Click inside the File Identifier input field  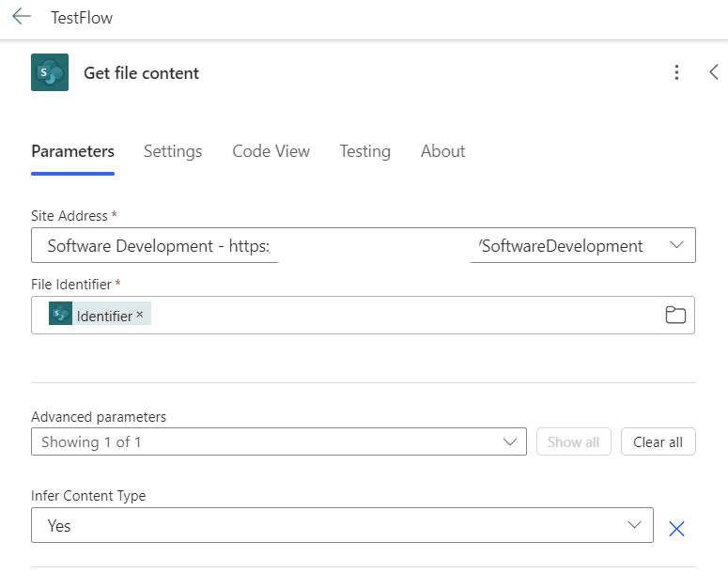click(363, 315)
